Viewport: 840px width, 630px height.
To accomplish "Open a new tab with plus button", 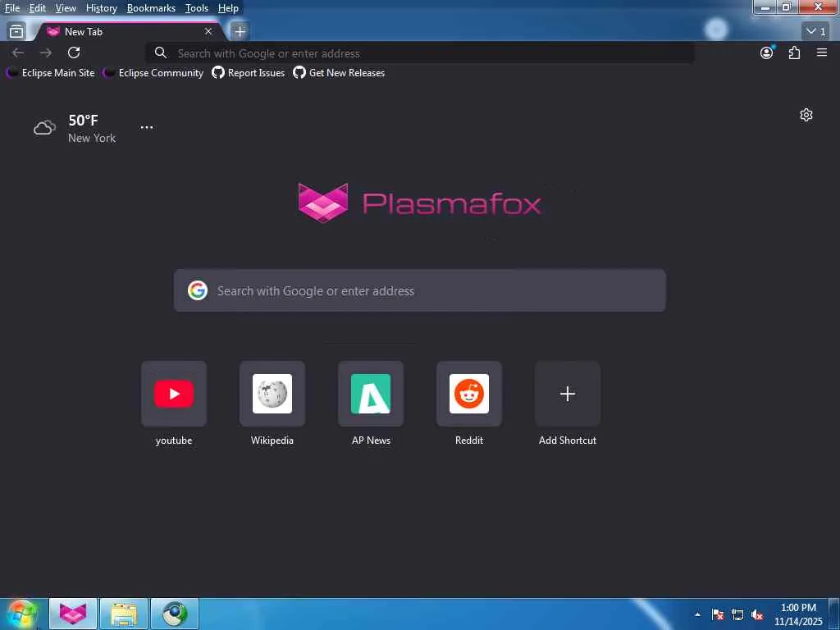I will pos(240,32).
